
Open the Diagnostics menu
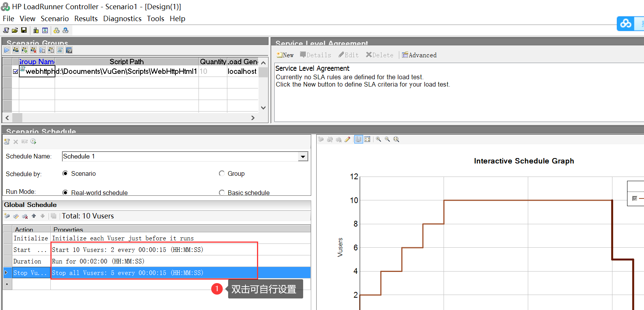tap(122, 18)
